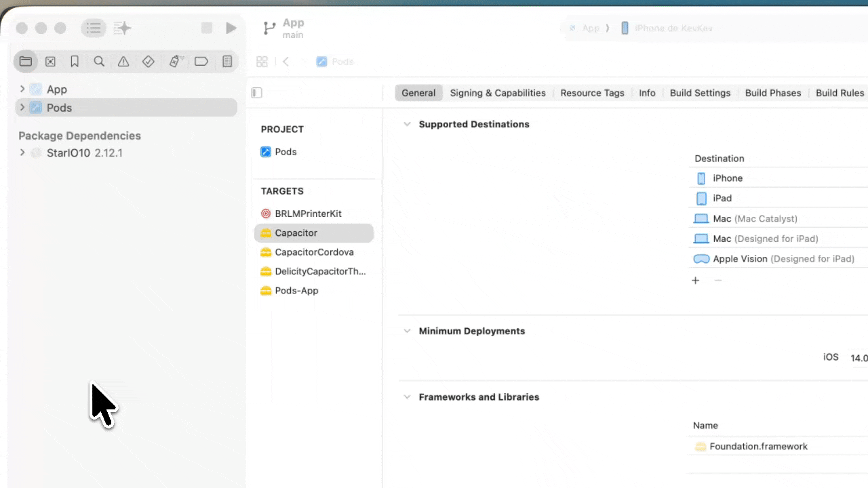Viewport: 868px width, 488px height.
Task: Add a destination with the plus button
Action: [x=695, y=281]
